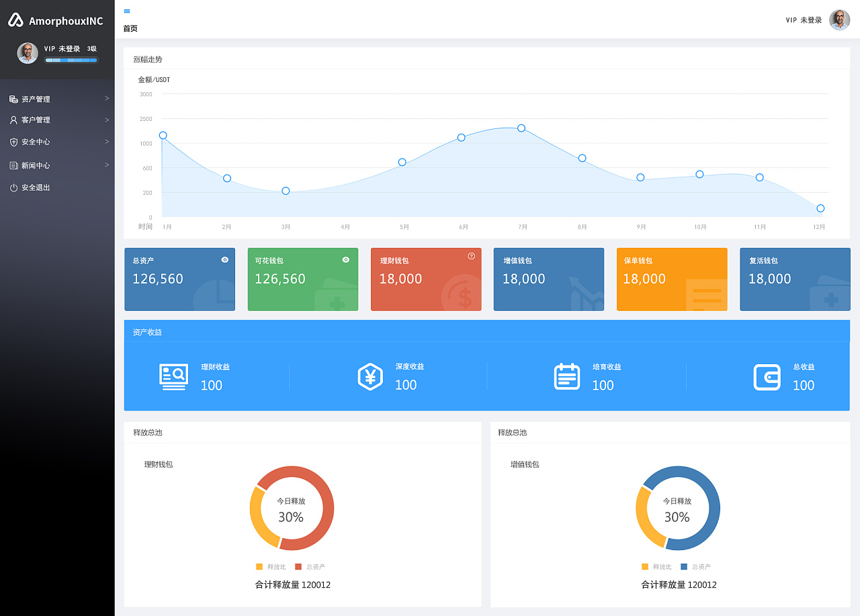This screenshot has width=860, height=616.
Task: Click the 培育收益 calendar icon
Action: coord(566,376)
